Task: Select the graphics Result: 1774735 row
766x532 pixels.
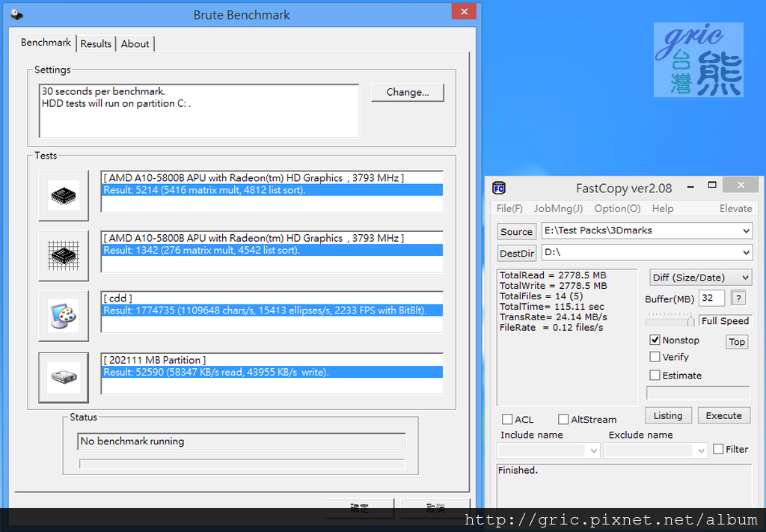Action: 272,311
